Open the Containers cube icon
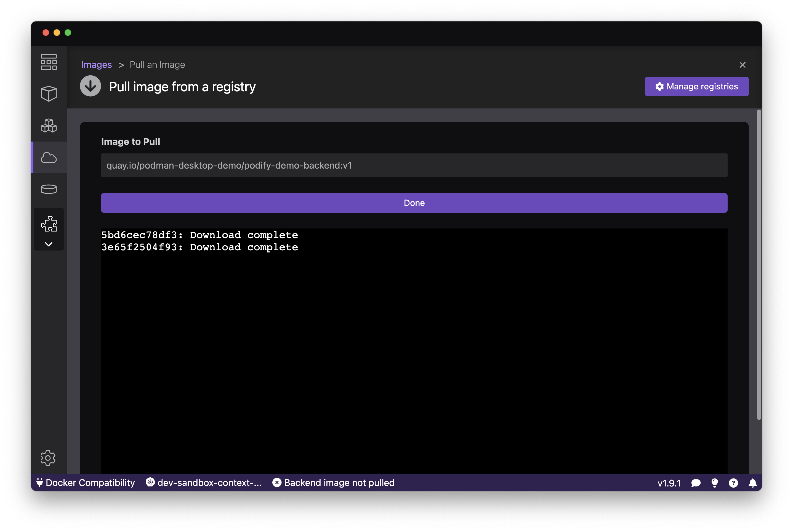Viewport: 793px width, 532px height. pos(49,94)
